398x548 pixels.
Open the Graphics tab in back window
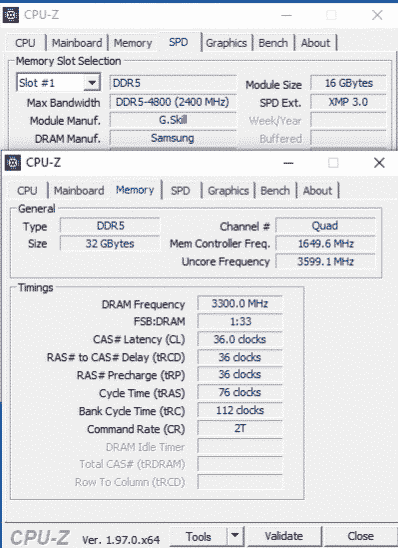pyautogui.click(x=226, y=43)
